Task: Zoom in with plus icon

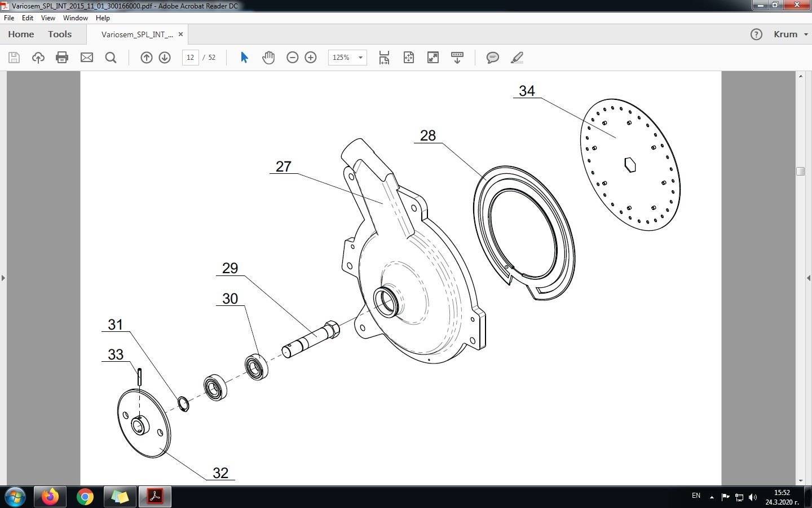Action: click(311, 58)
